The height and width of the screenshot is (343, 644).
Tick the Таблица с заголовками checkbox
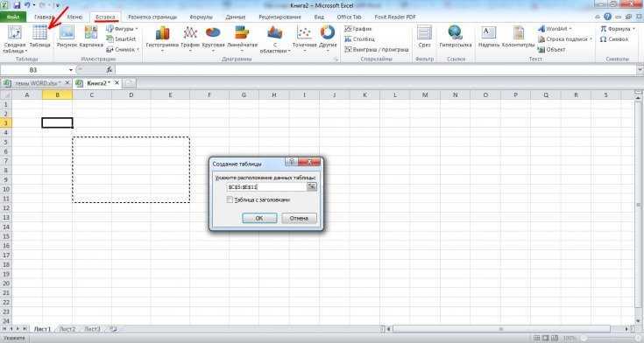coord(230,199)
